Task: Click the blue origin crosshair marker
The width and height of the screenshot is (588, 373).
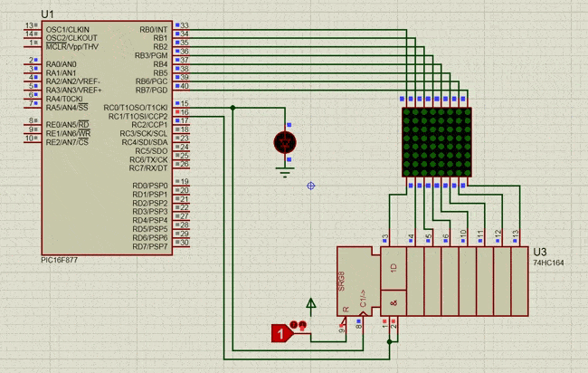Action: click(x=311, y=186)
